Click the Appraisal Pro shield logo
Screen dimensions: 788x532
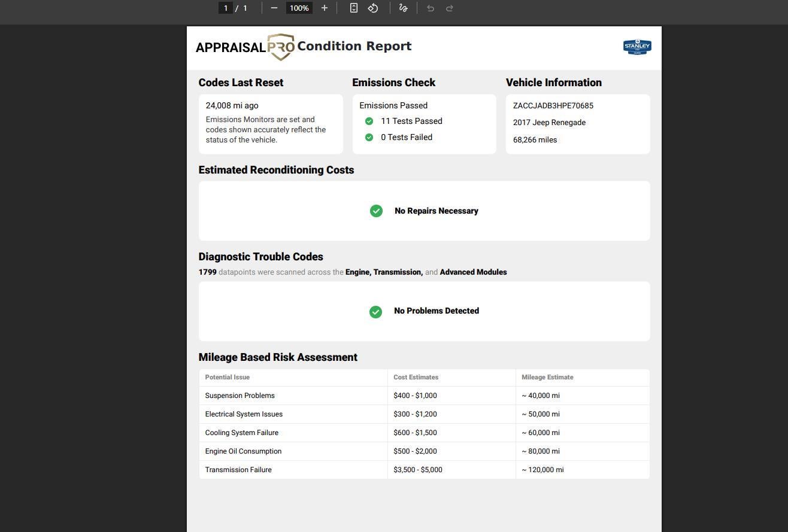pos(281,47)
